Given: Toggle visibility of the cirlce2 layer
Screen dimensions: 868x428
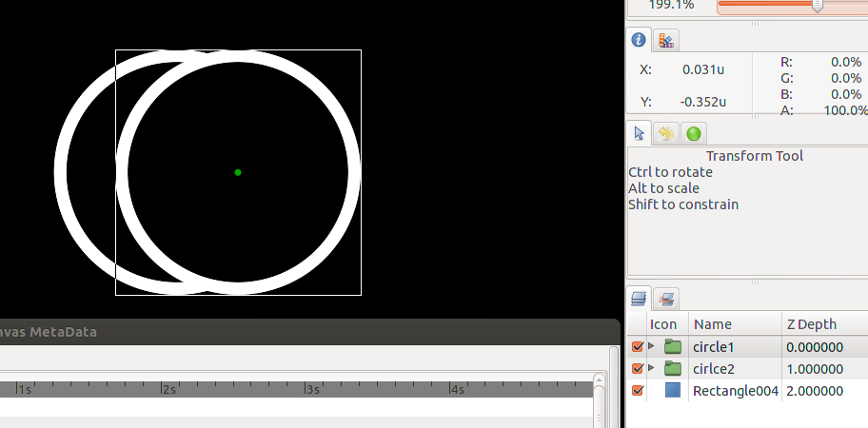Looking at the screenshot, I should point(637,368).
